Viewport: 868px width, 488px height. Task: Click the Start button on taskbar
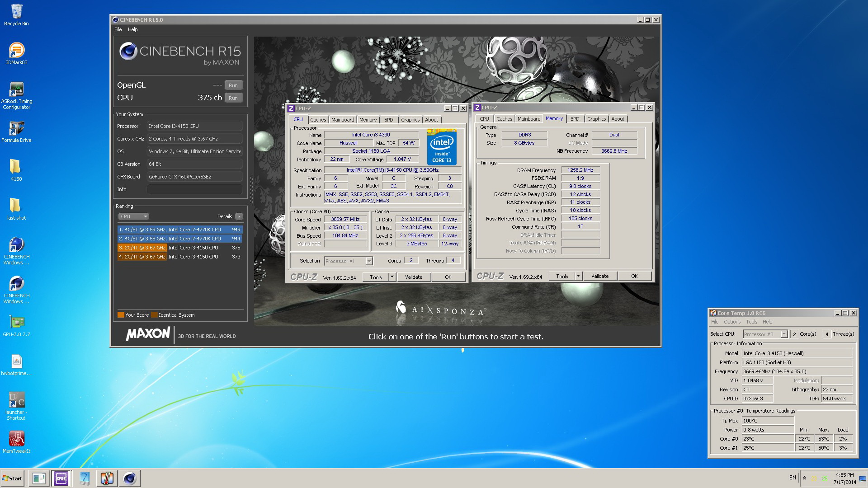[12, 478]
